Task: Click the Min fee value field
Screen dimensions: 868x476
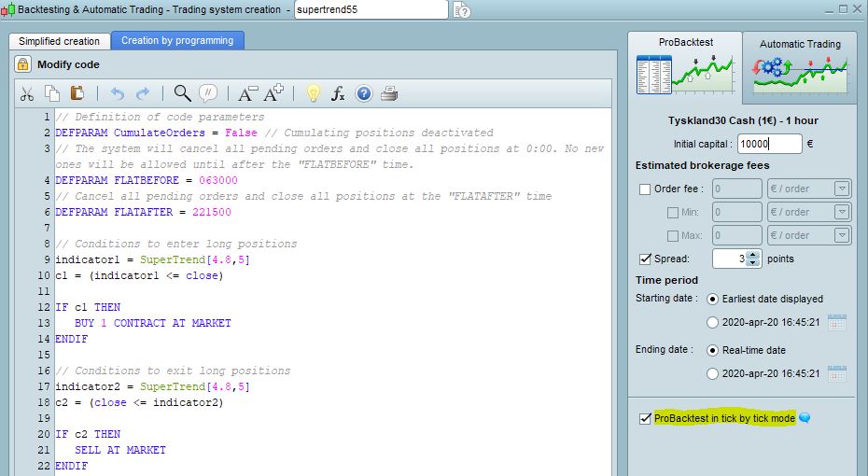Action: [736, 212]
